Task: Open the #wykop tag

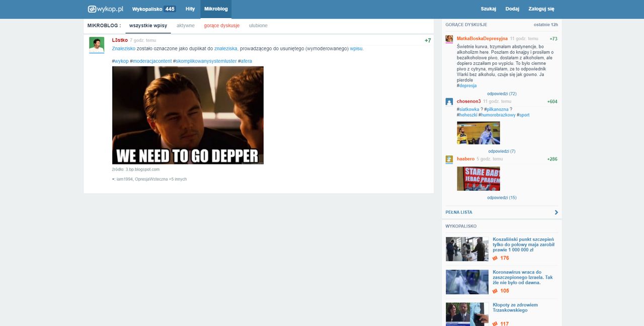Action: [120, 61]
